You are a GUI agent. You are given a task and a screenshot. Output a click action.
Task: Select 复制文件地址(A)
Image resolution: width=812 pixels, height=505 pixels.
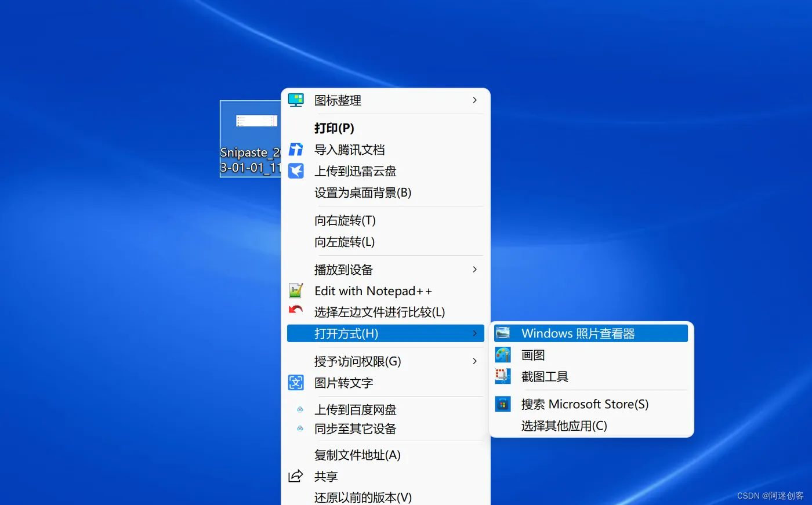pyautogui.click(x=386, y=455)
